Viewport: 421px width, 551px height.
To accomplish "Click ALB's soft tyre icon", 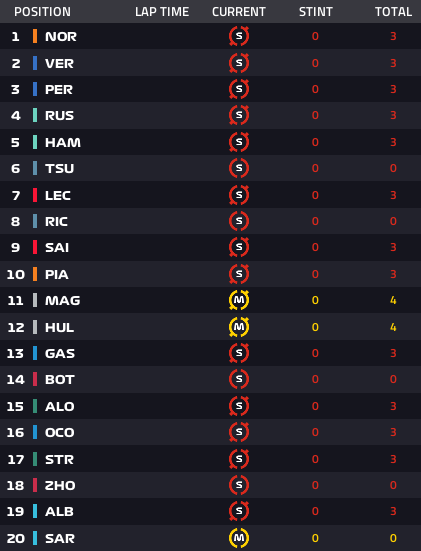I will click(239, 511).
